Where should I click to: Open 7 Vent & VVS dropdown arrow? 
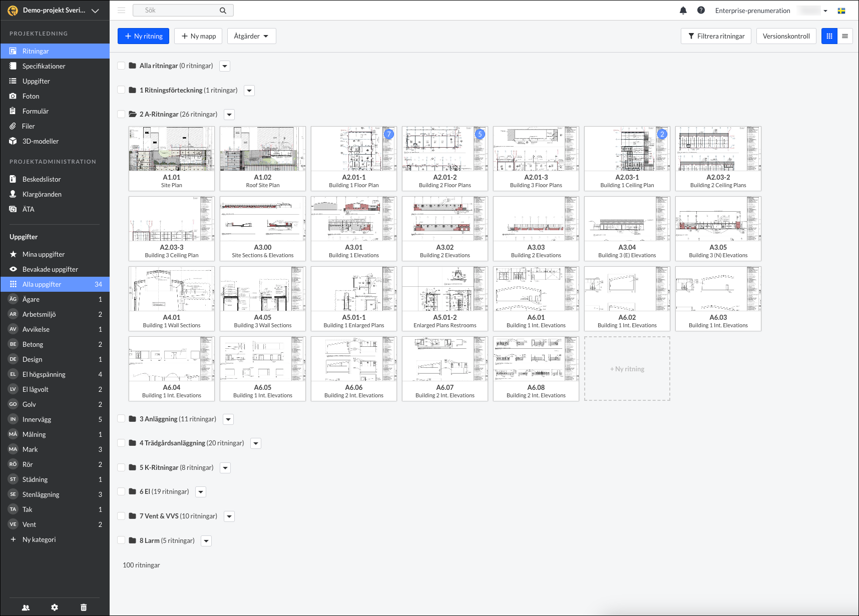coord(229,516)
